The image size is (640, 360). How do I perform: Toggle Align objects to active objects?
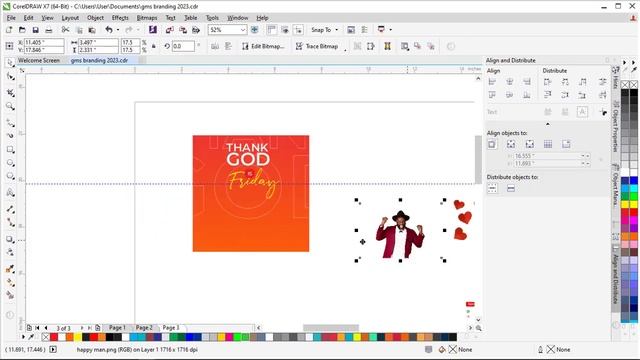(x=492, y=144)
